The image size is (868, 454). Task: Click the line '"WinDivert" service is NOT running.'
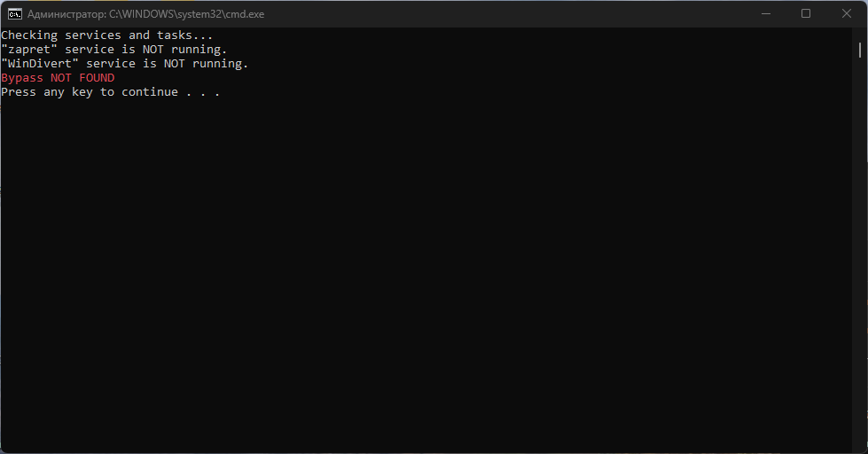[x=124, y=64]
